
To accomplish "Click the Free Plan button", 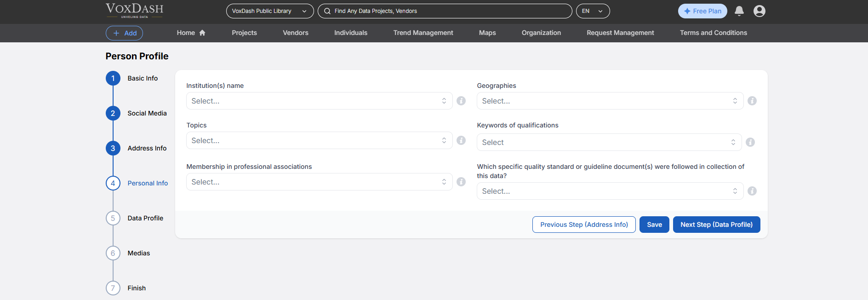I will coord(702,11).
